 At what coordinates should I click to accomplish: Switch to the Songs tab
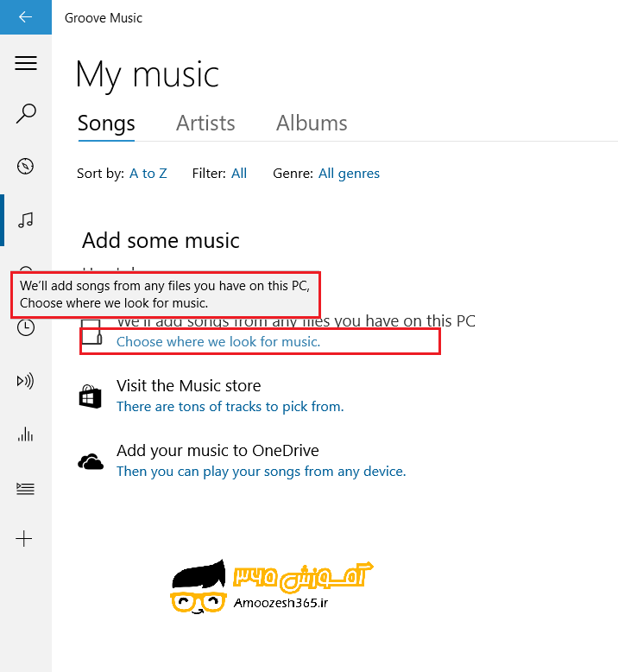point(106,123)
